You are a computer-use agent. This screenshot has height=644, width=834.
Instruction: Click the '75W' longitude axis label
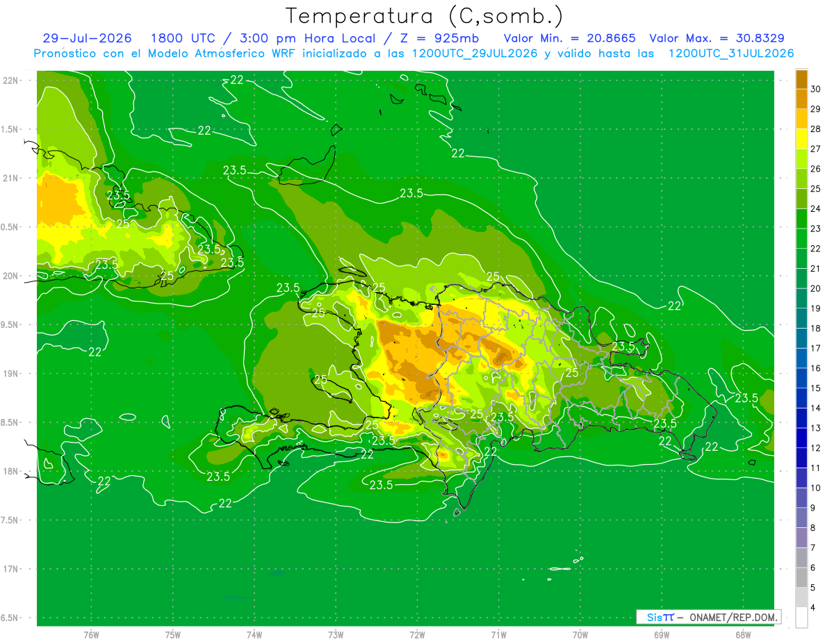point(173,635)
